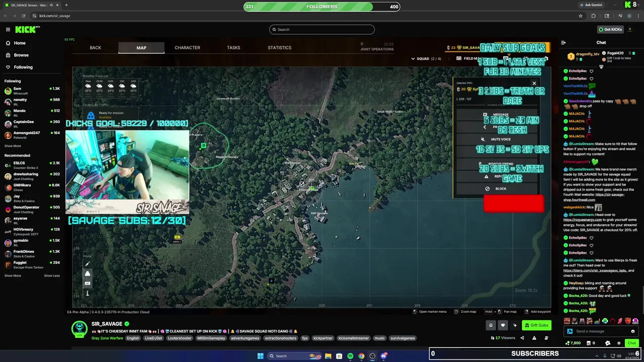Open CaptainGee's channel in the sidebar

click(x=32, y=124)
